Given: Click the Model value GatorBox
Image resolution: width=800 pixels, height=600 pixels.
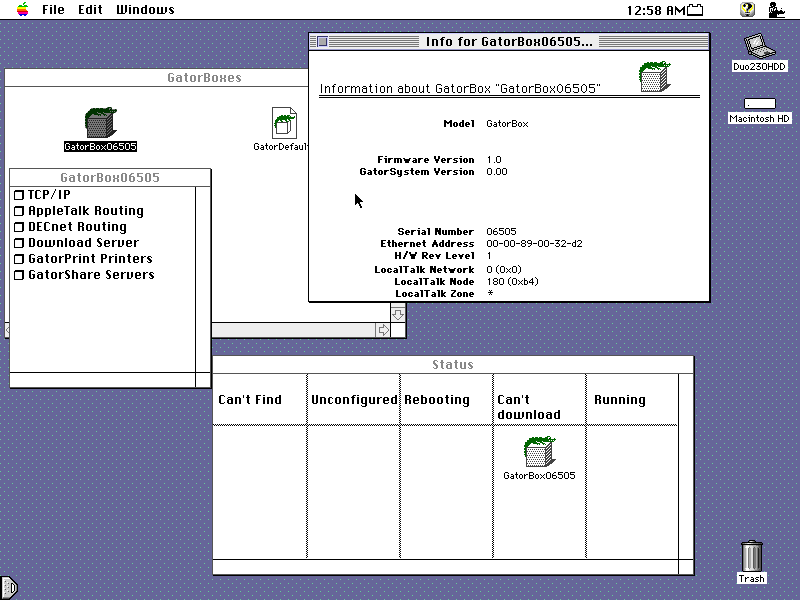Looking at the screenshot, I should tap(507, 124).
